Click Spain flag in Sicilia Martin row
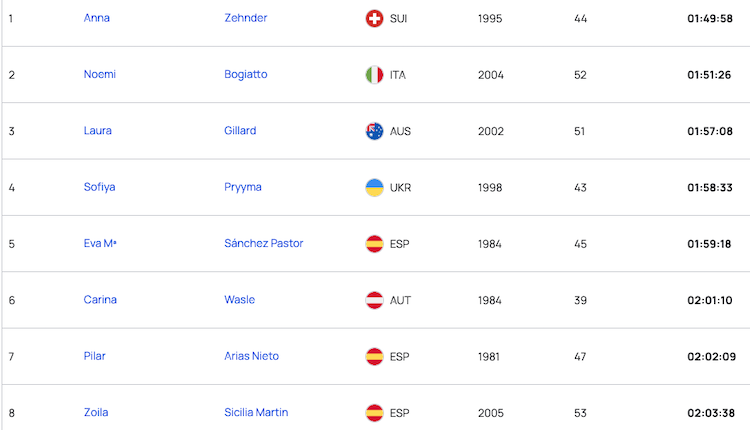 point(375,413)
